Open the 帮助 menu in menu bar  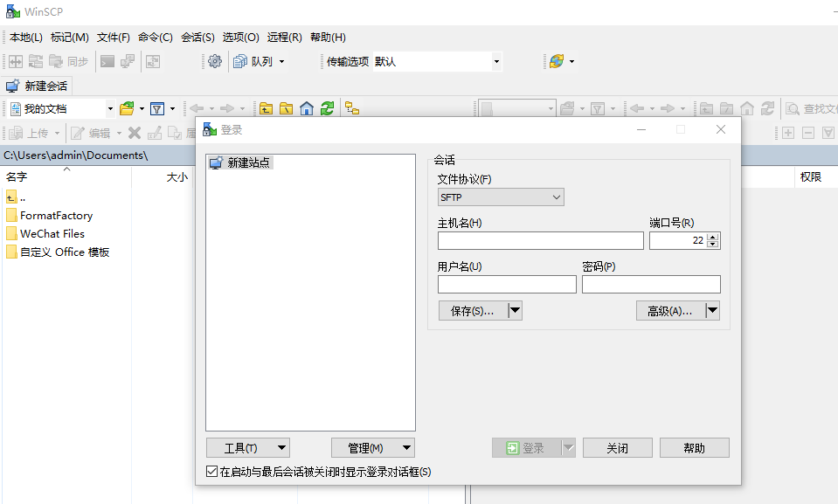[328, 38]
